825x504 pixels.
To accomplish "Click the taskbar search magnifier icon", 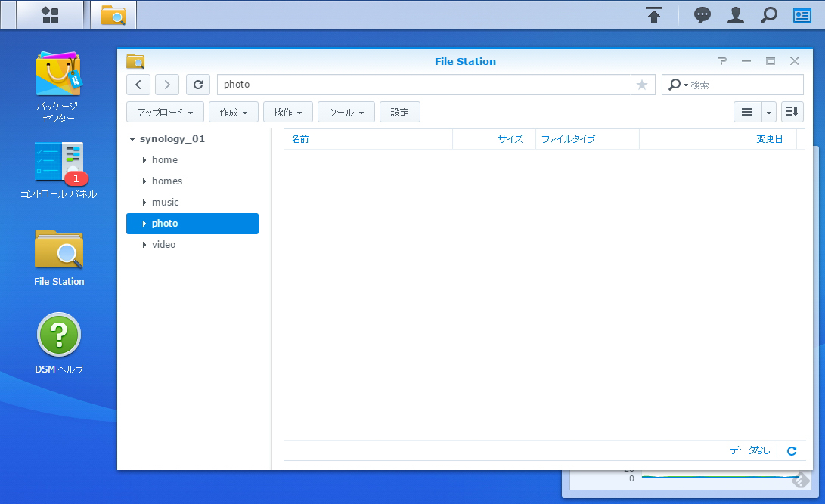I will click(769, 15).
